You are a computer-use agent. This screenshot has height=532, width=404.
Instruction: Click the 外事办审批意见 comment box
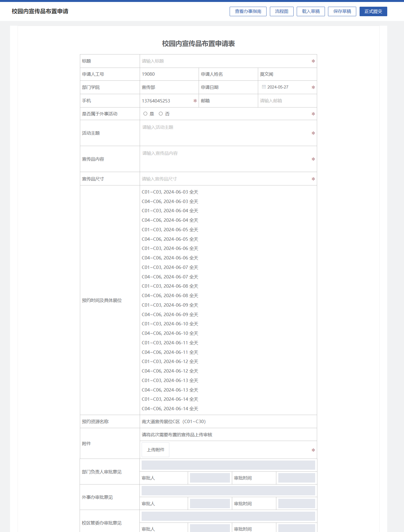228,491
